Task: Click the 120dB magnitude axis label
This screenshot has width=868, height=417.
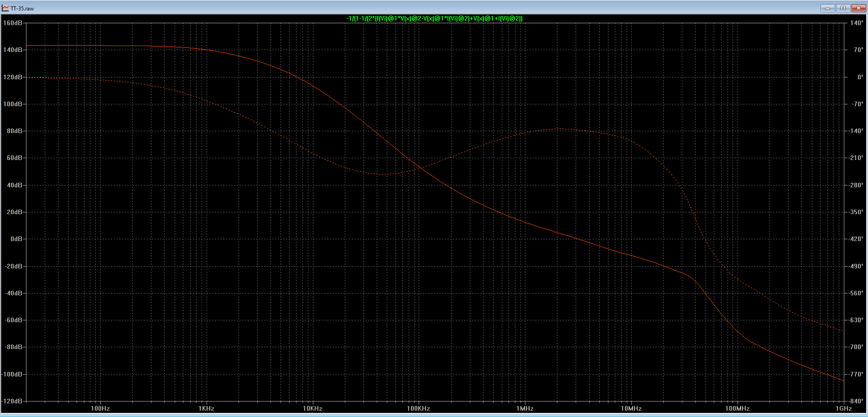Action: pos(12,77)
